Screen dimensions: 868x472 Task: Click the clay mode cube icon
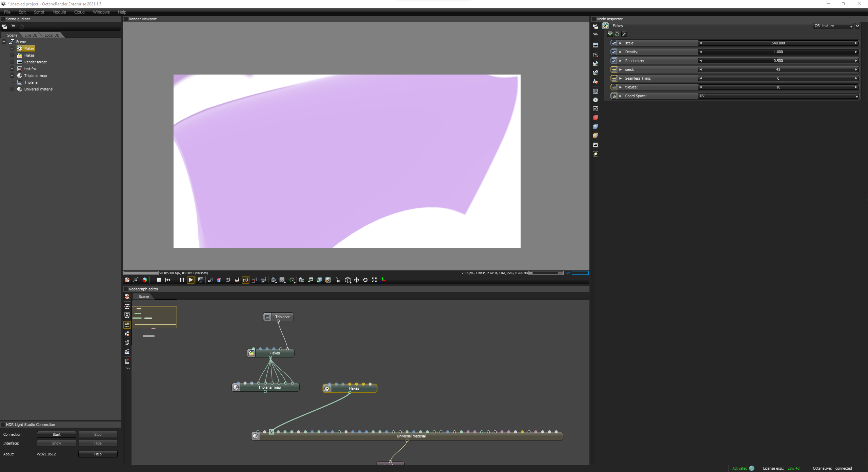pyautogui.click(x=145, y=280)
